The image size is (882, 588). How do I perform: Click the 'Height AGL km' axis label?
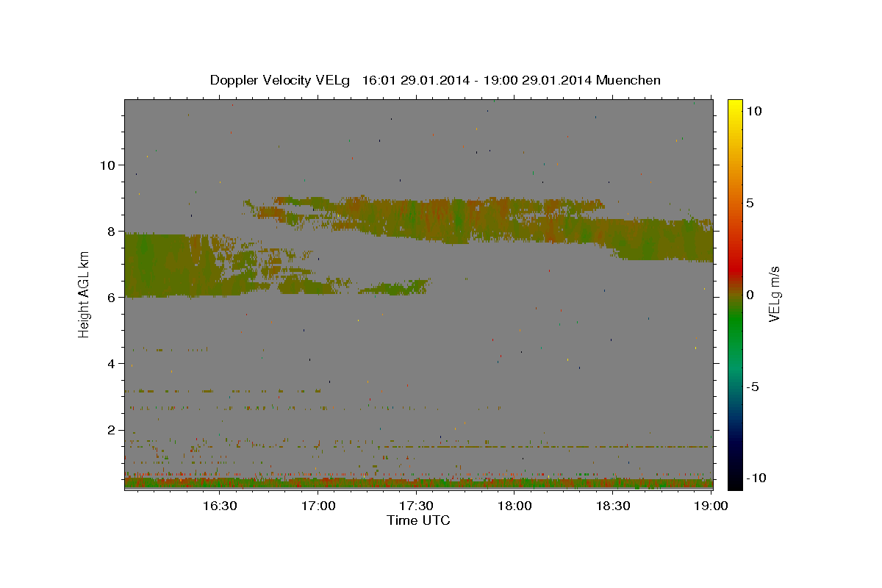coord(85,295)
